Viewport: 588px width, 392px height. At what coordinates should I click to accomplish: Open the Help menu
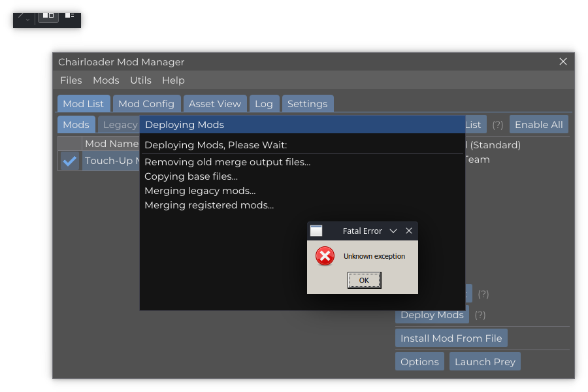click(x=173, y=80)
